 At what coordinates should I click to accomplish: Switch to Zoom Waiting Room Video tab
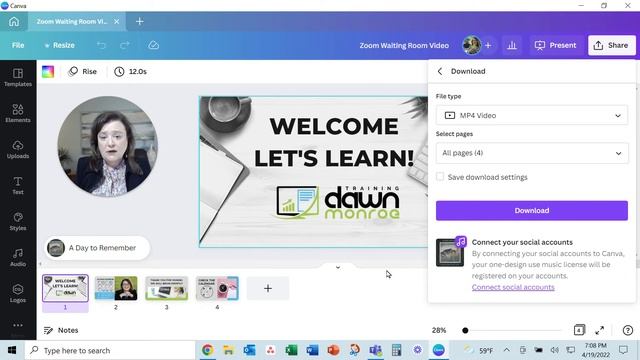tap(72, 21)
